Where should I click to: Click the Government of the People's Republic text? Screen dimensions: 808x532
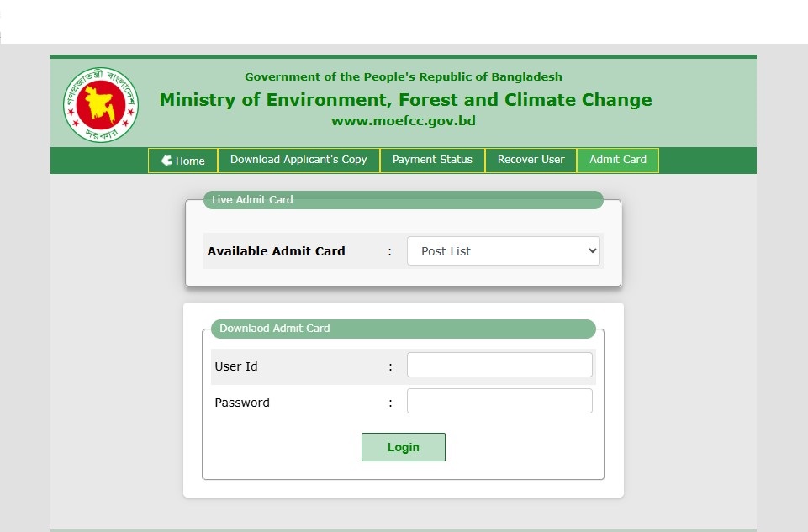tap(404, 77)
